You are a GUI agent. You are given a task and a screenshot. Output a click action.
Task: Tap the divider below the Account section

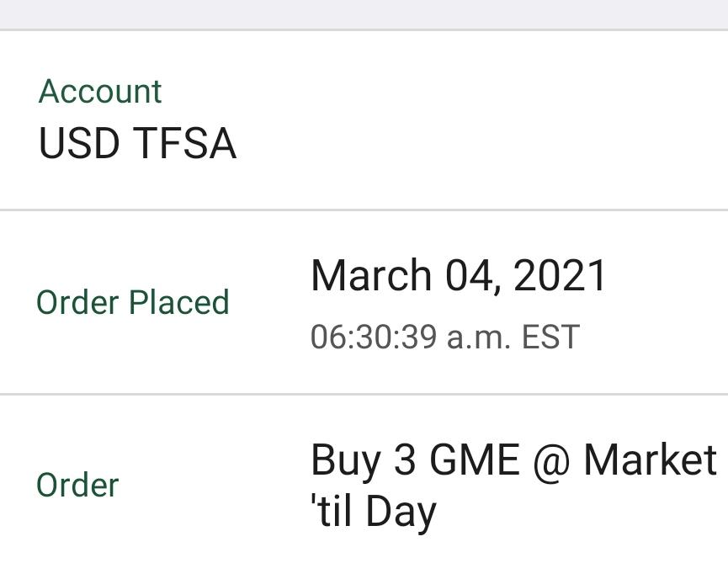[x=364, y=210]
